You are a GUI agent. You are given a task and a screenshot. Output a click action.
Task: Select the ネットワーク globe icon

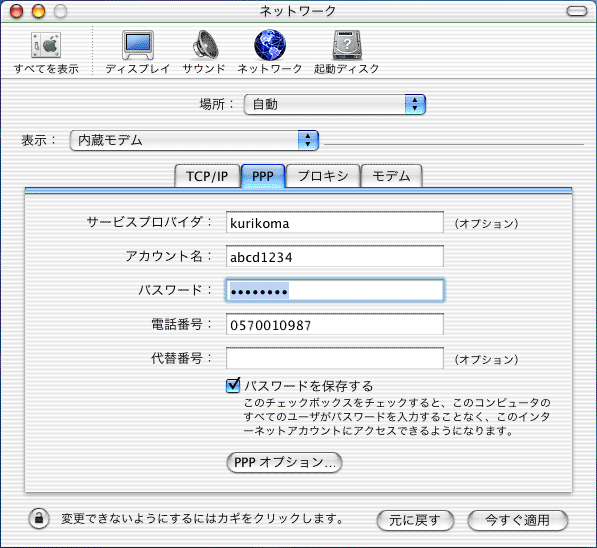(270, 45)
